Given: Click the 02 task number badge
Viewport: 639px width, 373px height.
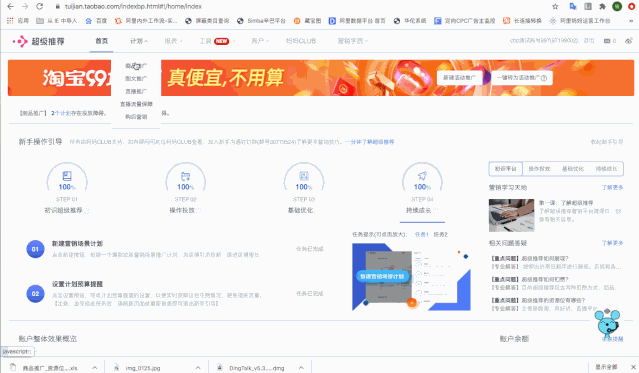Looking at the screenshot, I should [x=35, y=294].
